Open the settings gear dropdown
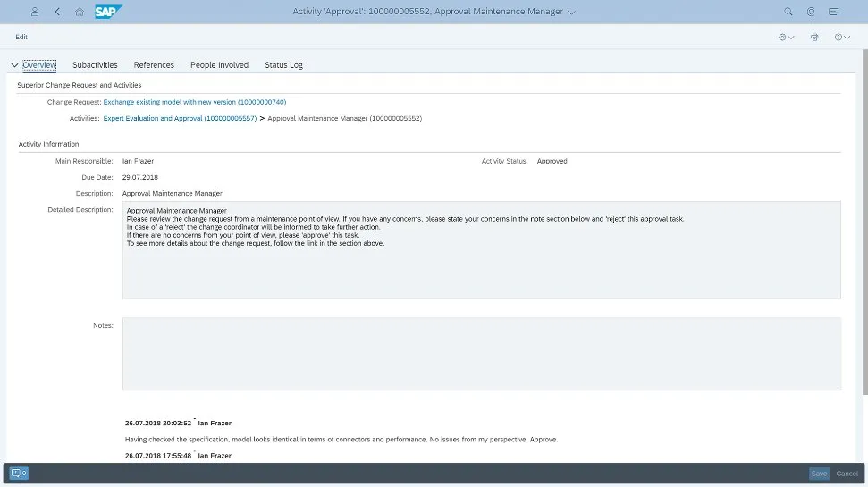This screenshot has width=868, height=487. click(x=786, y=38)
